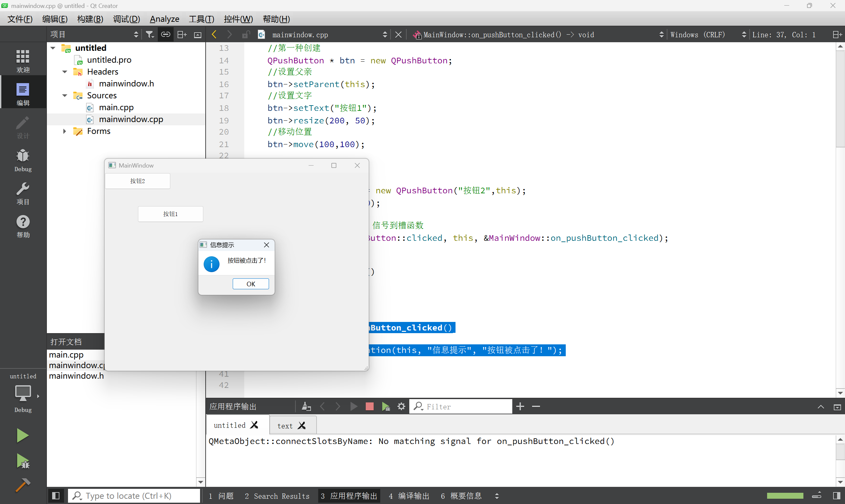Select mainwindow.h in the project tree

click(x=126, y=83)
